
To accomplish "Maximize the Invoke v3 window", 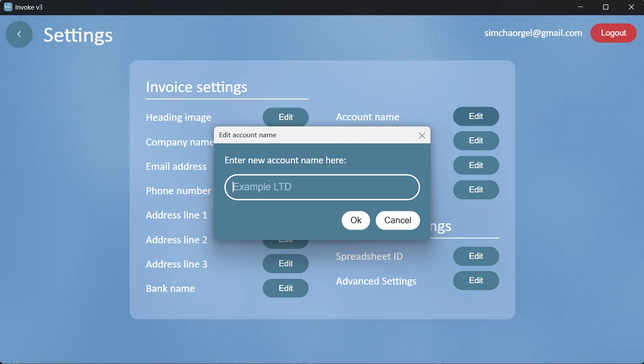I will [x=606, y=7].
